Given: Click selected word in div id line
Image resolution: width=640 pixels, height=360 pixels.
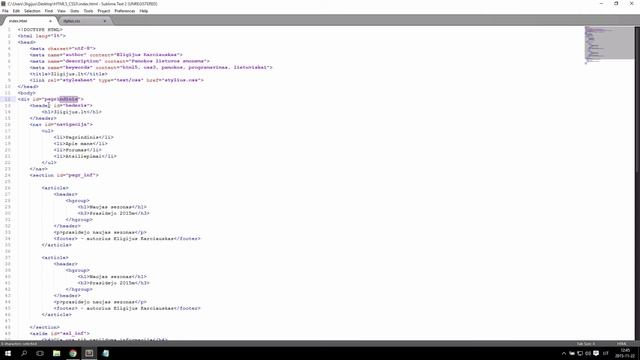Looking at the screenshot, I should coord(69,99).
